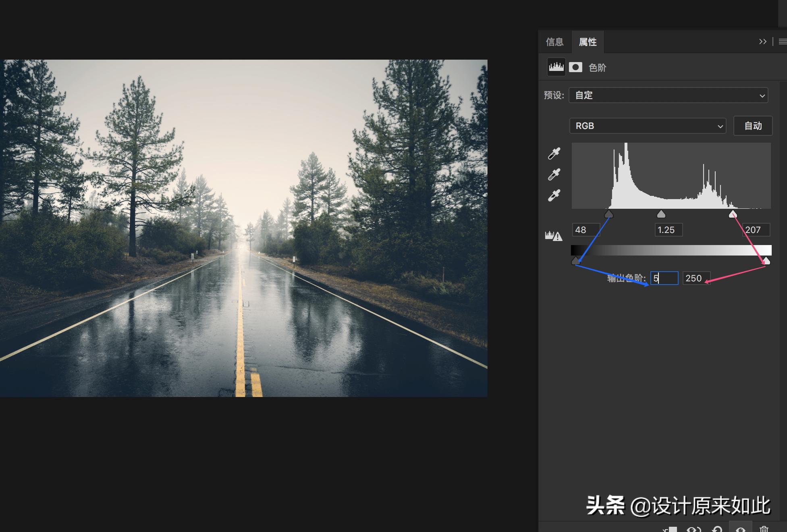Click the midtone gamma input slider
The width and height of the screenshot is (787, 532).
click(x=661, y=214)
